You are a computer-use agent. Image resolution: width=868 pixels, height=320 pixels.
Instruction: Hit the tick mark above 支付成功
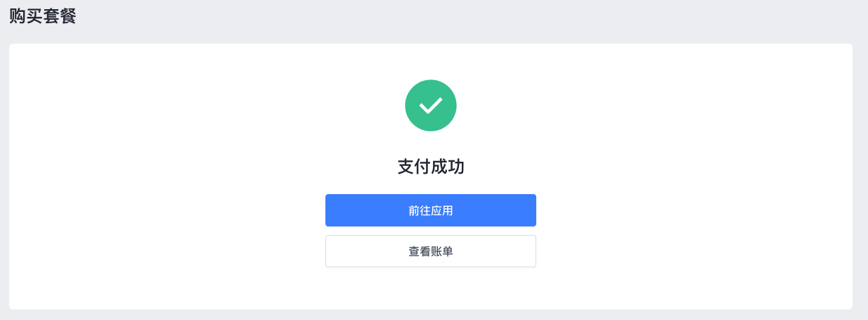[431, 105]
